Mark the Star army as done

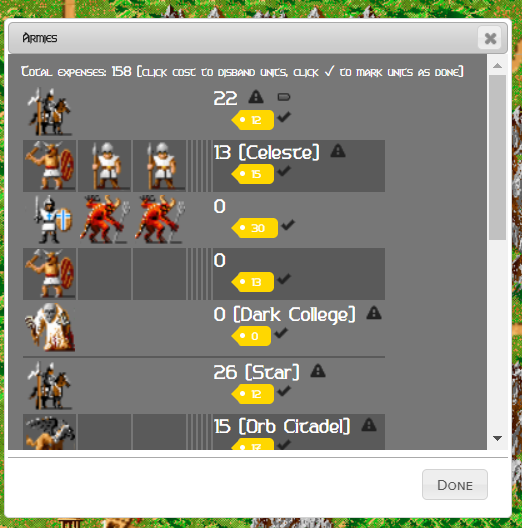click(284, 391)
